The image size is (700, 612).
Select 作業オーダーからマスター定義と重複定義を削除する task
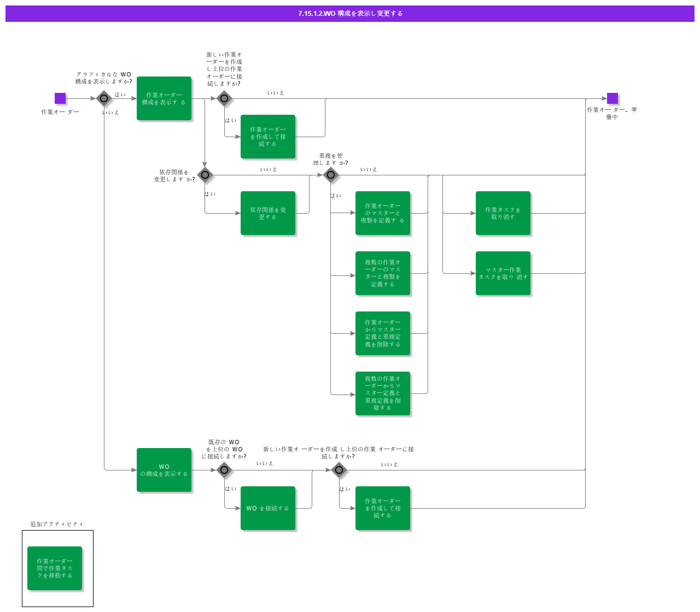[x=383, y=333]
